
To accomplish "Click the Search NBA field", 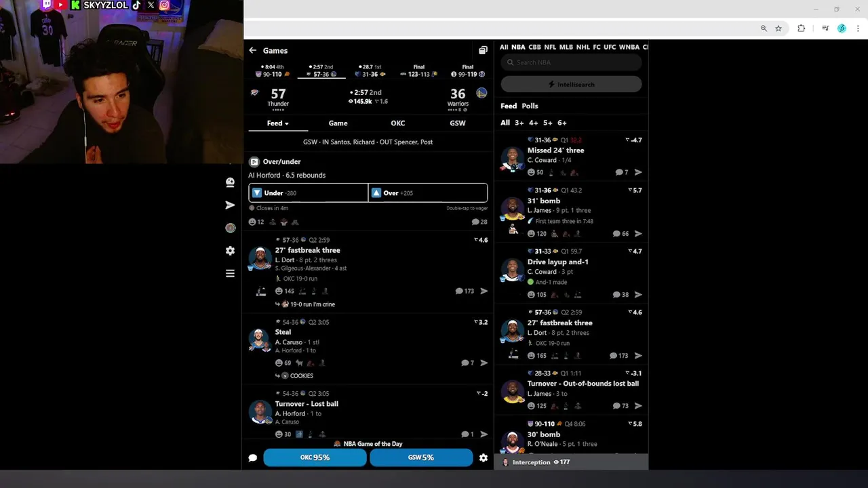I will click(x=571, y=62).
